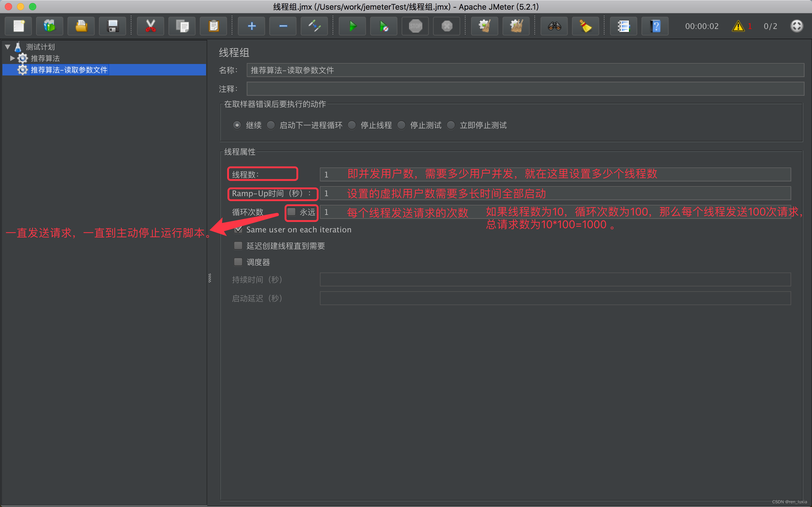Start the test with the green Start button
Image resolution: width=812 pixels, height=507 pixels.
[x=352, y=26]
